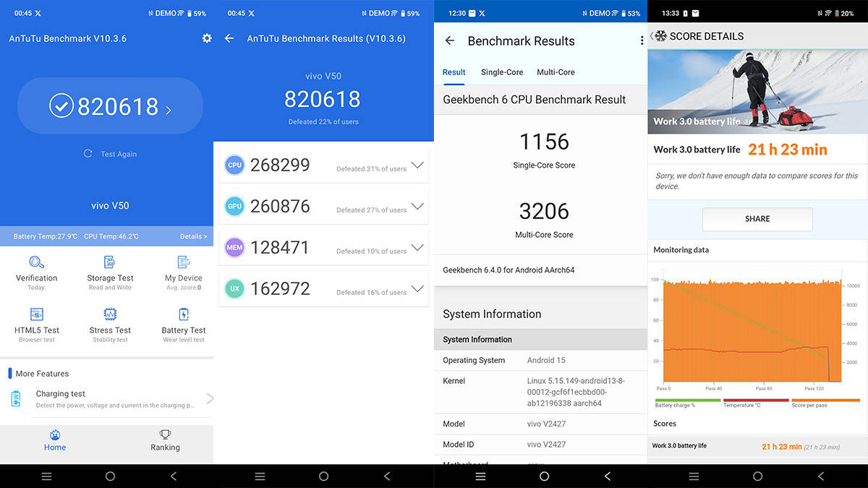Screen dimensions: 868x488
Task: Click Temperature °C red legend
Action: 756,402
